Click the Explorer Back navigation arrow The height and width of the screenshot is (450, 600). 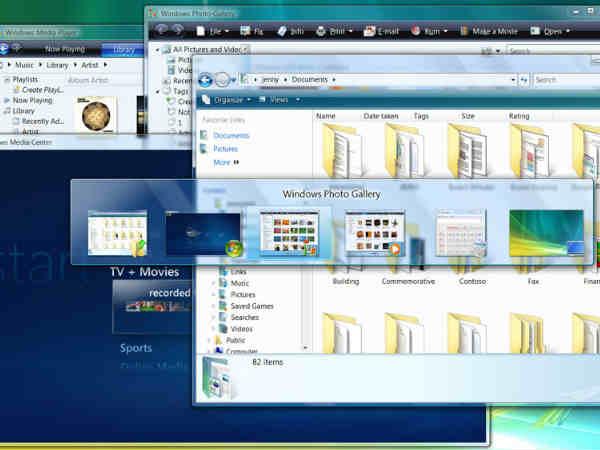(207, 80)
